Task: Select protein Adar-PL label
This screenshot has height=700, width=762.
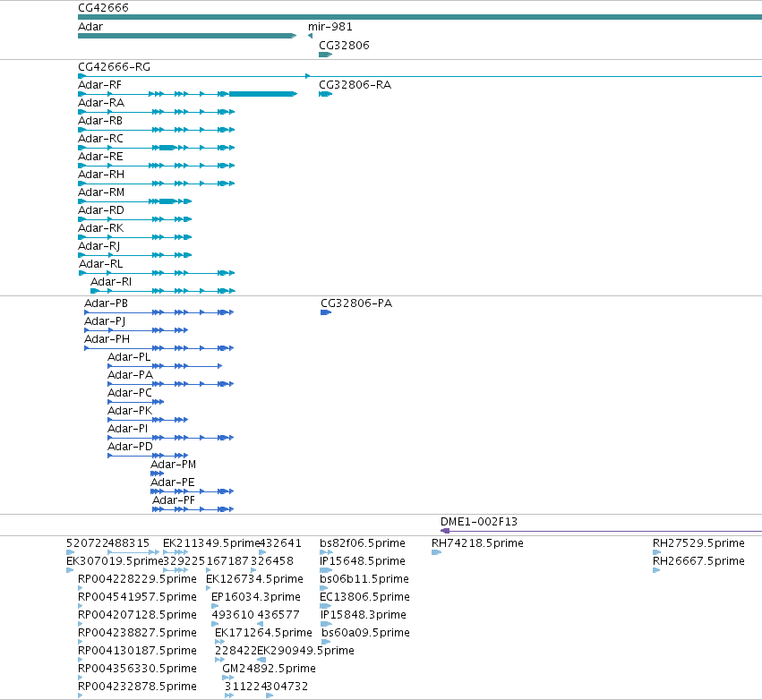Action: tap(129, 357)
